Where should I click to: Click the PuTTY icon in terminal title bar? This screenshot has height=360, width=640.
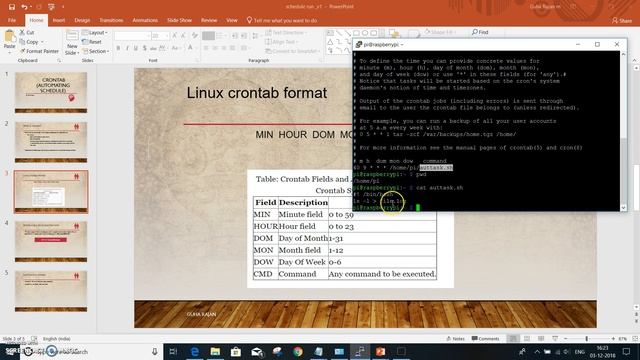pos(359,44)
